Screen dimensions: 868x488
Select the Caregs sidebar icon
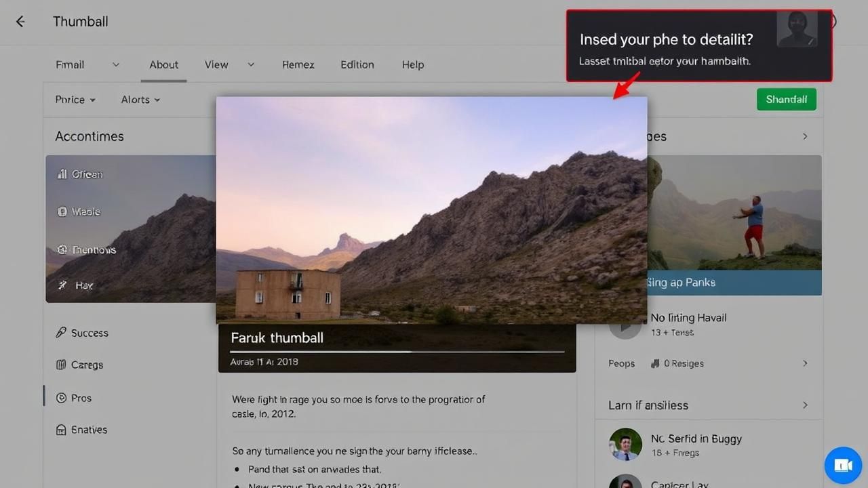(x=61, y=365)
